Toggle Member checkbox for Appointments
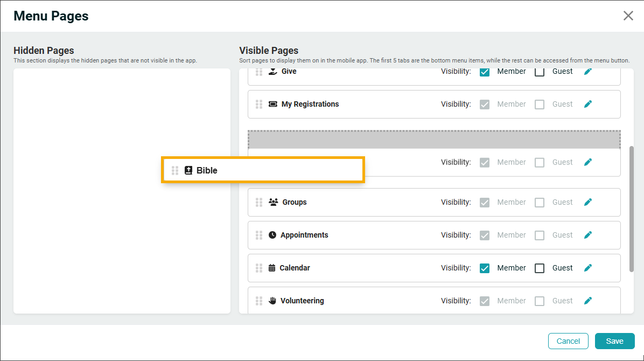 point(485,235)
